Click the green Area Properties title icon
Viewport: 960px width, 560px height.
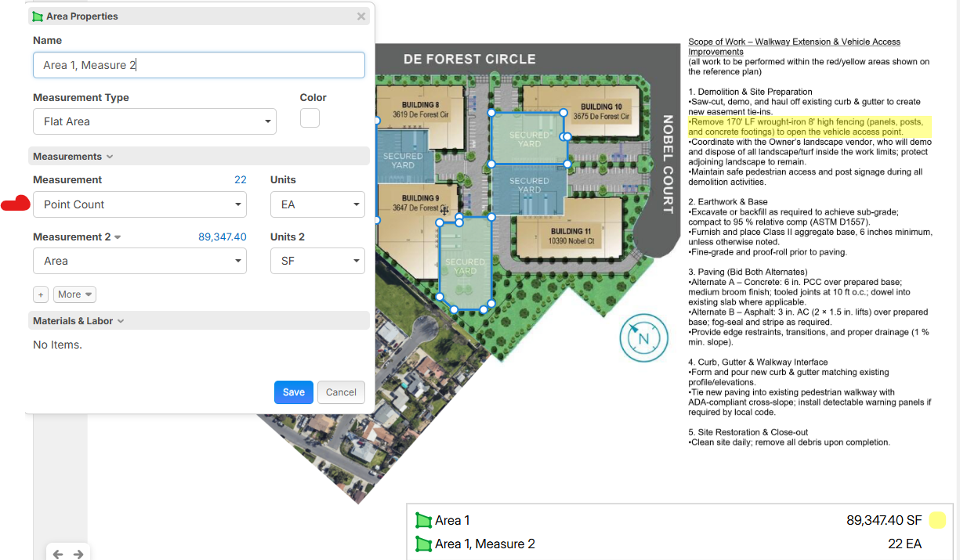[38, 16]
